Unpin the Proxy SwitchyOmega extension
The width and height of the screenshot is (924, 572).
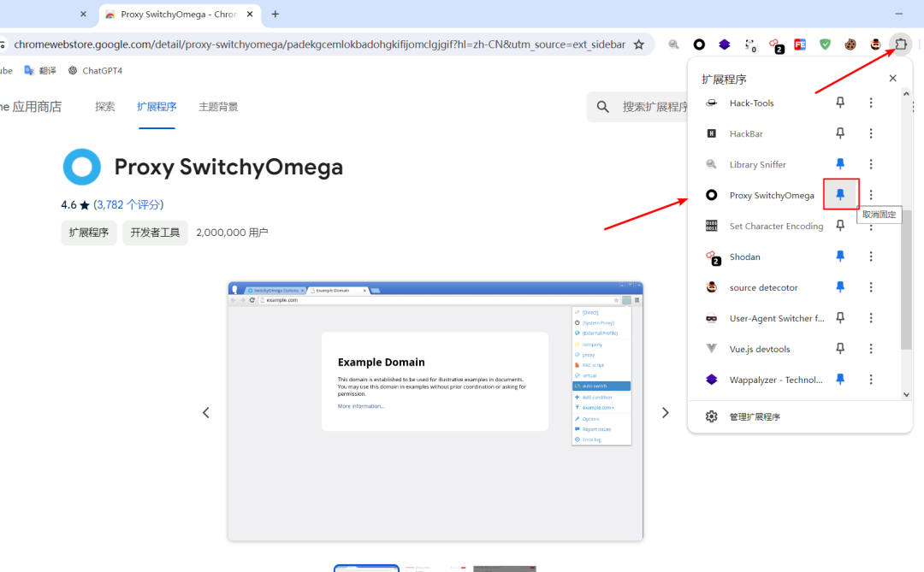coord(840,194)
